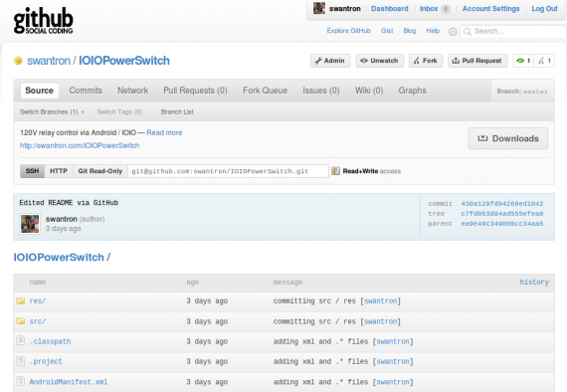Open the history link
The height and width of the screenshot is (392, 567).
534,283
